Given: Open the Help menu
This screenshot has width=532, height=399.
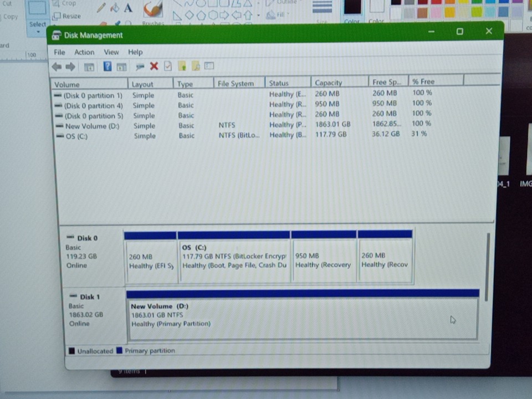Looking at the screenshot, I should pyautogui.click(x=135, y=52).
